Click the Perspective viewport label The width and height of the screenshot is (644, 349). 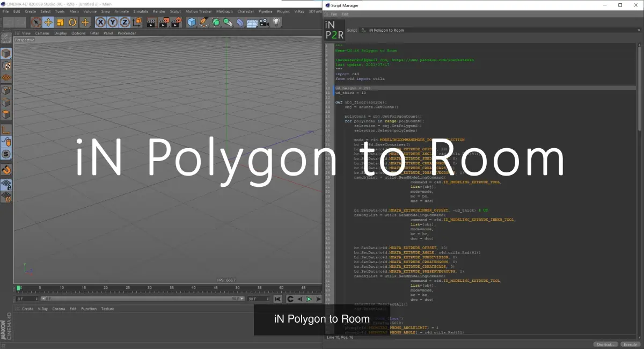[25, 40]
